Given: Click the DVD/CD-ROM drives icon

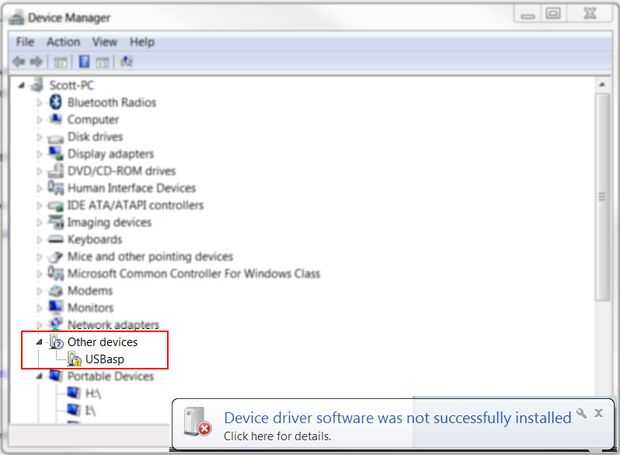Looking at the screenshot, I should click(x=56, y=170).
